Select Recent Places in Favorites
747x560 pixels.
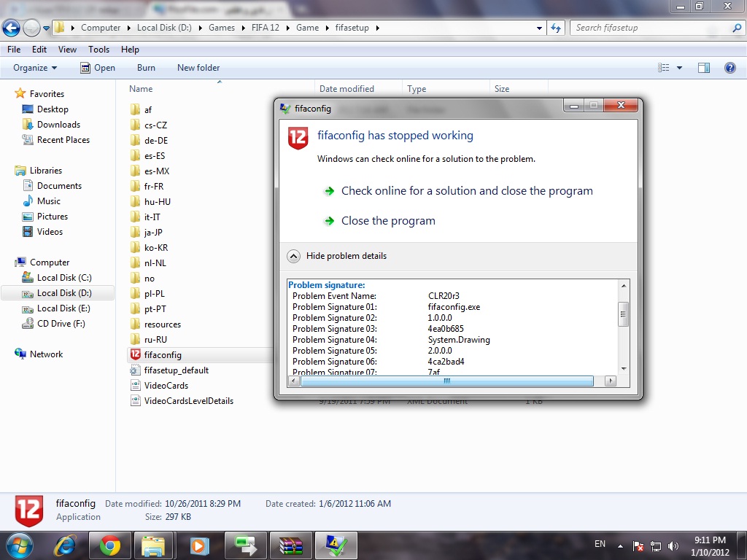[x=63, y=139]
